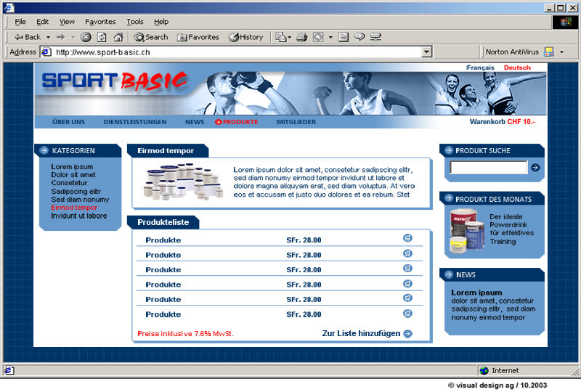This screenshot has width=581, height=392.
Task: Click the Produkt Suche input field
Action: pos(489,168)
